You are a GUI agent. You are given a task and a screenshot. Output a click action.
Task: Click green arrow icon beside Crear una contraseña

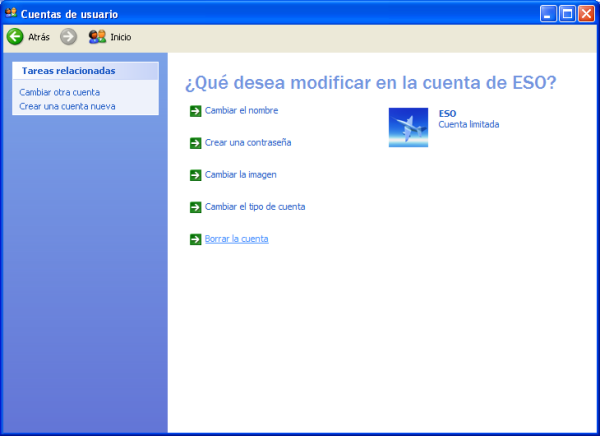coord(195,143)
